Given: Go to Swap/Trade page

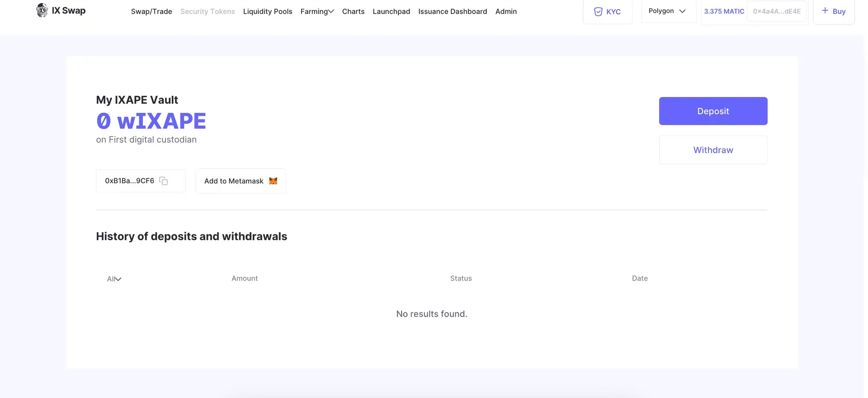Looking at the screenshot, I should point(151,11).
